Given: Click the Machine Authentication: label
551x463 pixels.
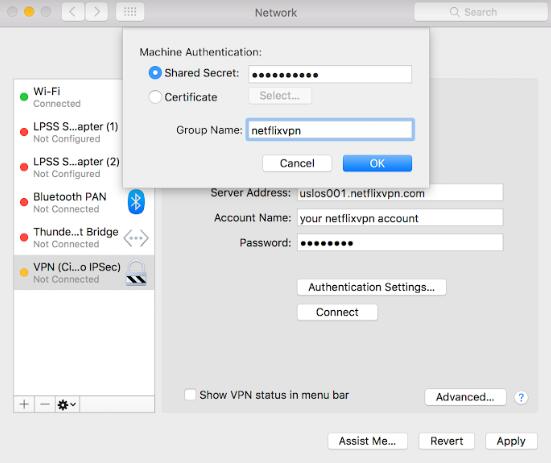Looking at the screenshot, I should coord(200,52).
